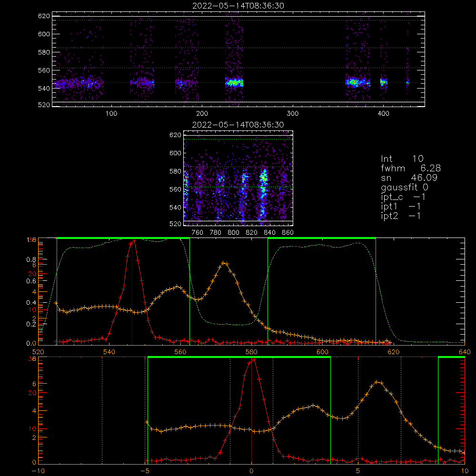Click the 0.2 y-axis label on profile plot
The width and height of the screenshot is (476, 476).
pos(31,324)
